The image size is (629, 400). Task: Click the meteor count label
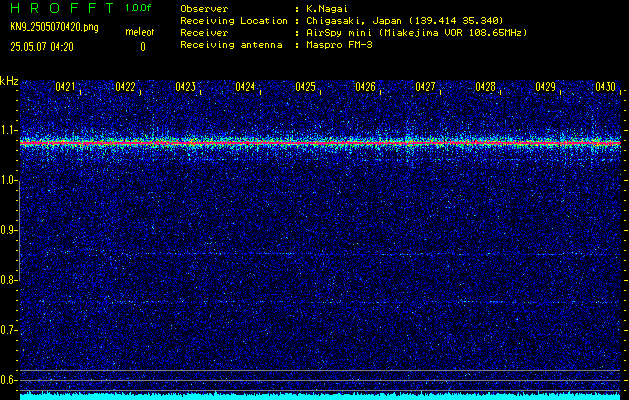tap(140, 32)
